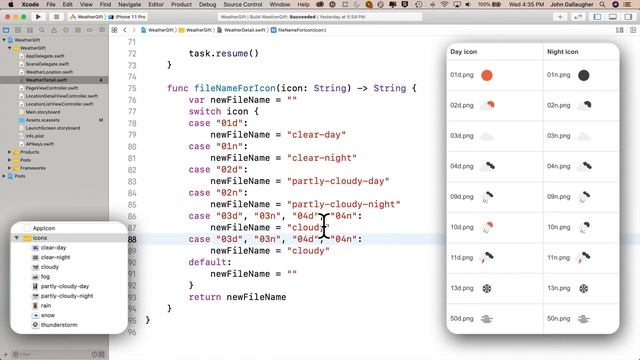Show the Project navigator
The image size is (640, 360).
[6, 30]
